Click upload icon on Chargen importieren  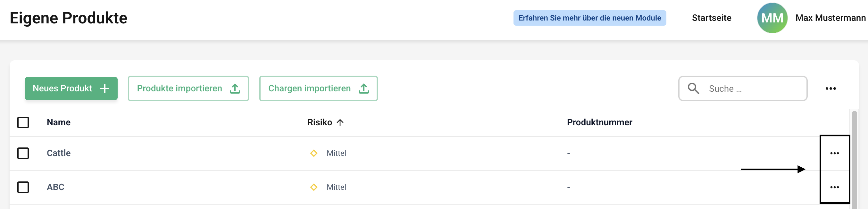click(363, 88)
